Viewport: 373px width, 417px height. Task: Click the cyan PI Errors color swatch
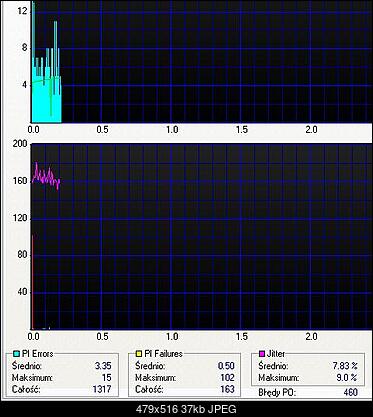[x=16, y=354]
